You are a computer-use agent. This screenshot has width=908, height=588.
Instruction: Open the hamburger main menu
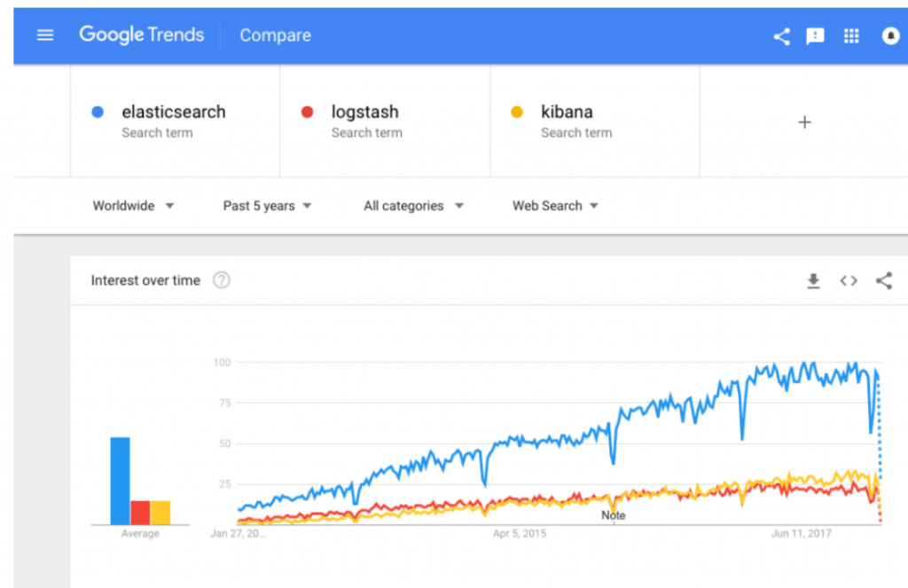pyautogui.click(x=45, y=35)
